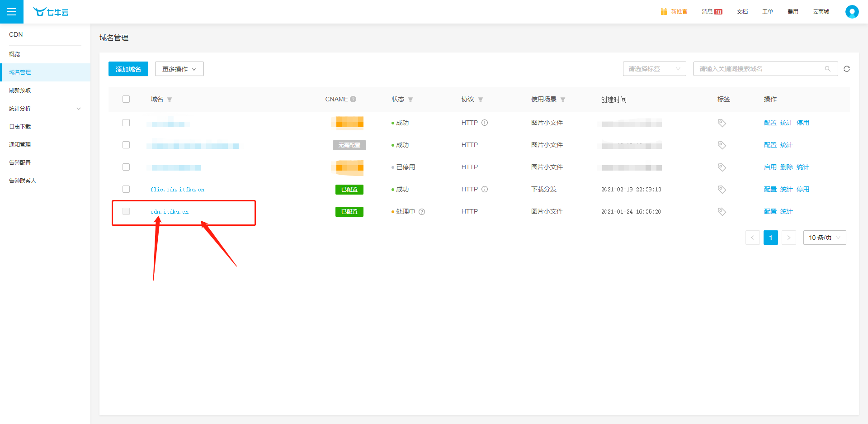Go to previous page arrow
This screenshot has width=868, height=424.
[x=753, y=238]
